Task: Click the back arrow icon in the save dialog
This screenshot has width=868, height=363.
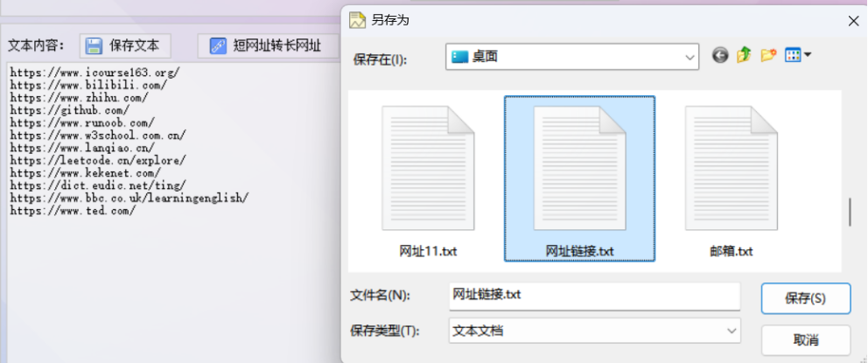Action: 719,55
